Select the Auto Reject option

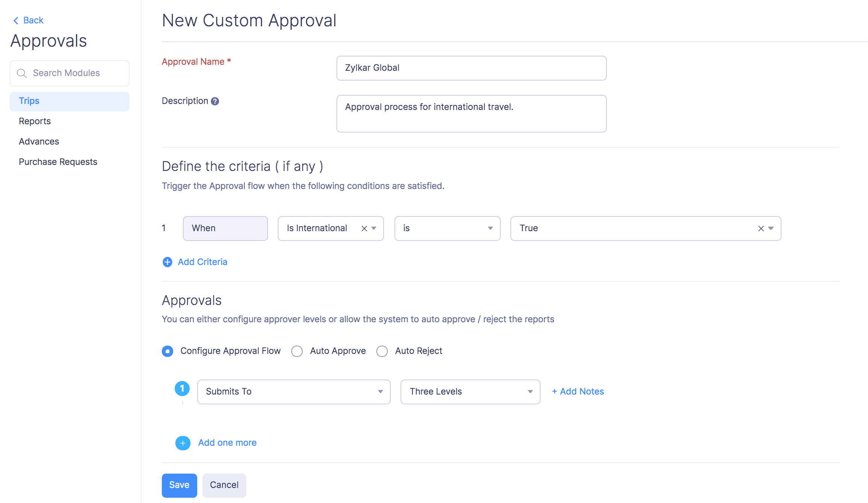pyautogui.click(x=382, y=351)
